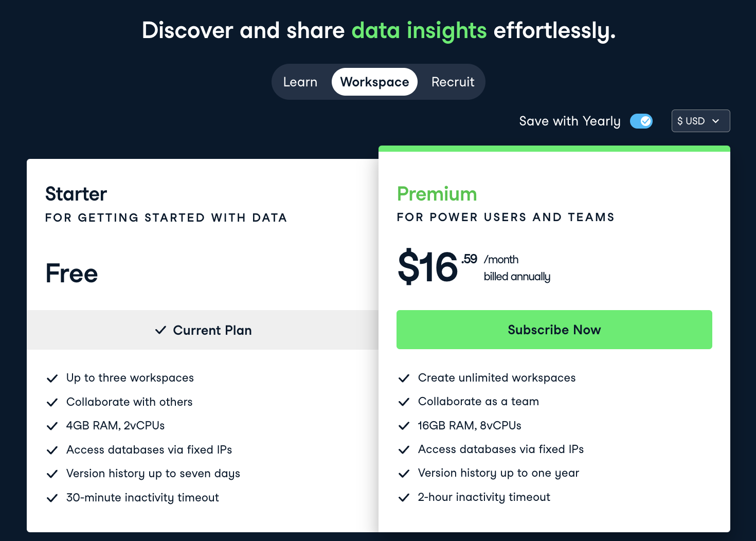
Task: Open the $ USD currency dropdown
Action: [x=700, y=121]
